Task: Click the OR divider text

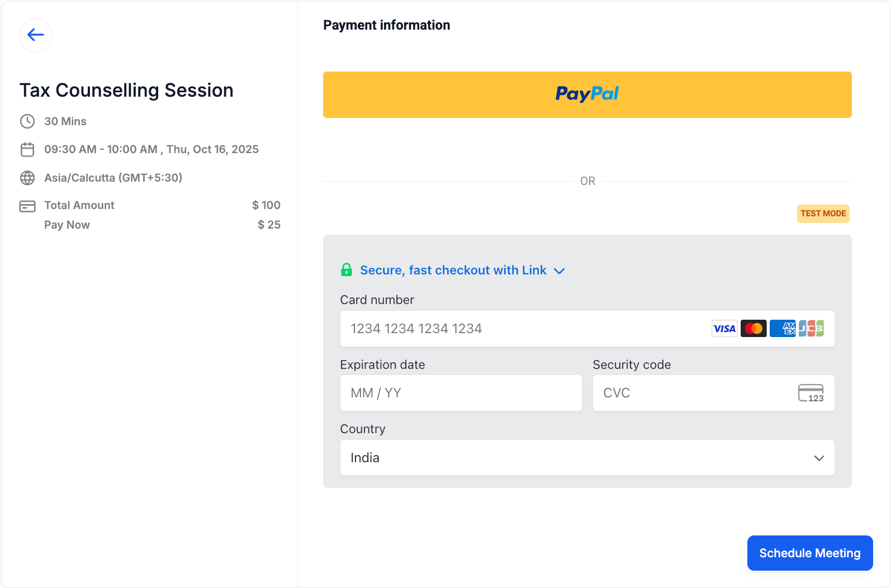Action: (587, 181)
